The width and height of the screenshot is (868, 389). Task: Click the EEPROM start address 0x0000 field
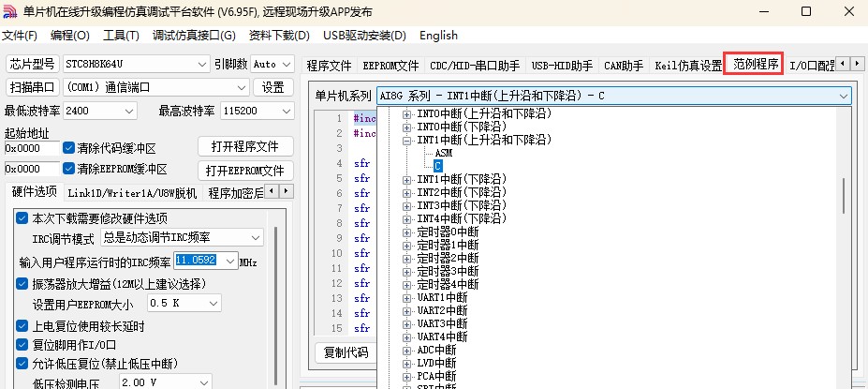click(32, 169)
